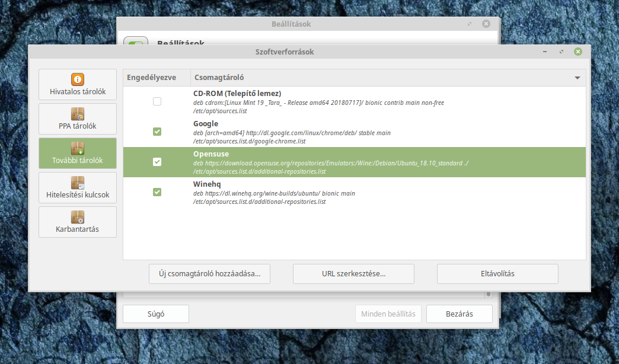Close the Szoftverforrások window
The height and width of the screenshot is (364, 619).
pos(577,52)
